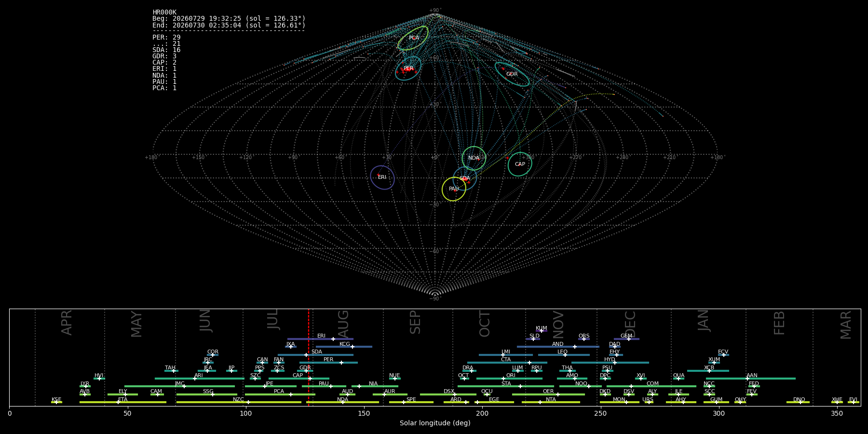Click the +90 declination label atop the map
This screenshot has height=434, width=868.
434,11
